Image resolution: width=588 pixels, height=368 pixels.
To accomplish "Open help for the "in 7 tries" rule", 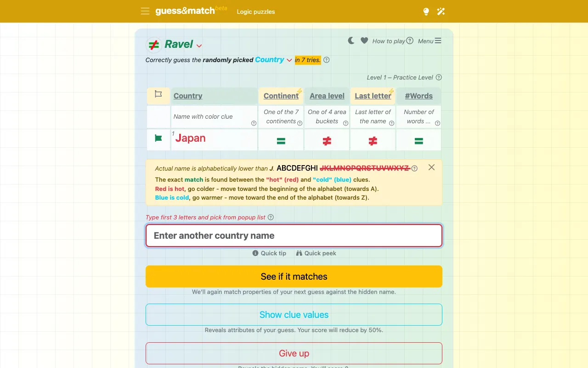I will [327, 60].
